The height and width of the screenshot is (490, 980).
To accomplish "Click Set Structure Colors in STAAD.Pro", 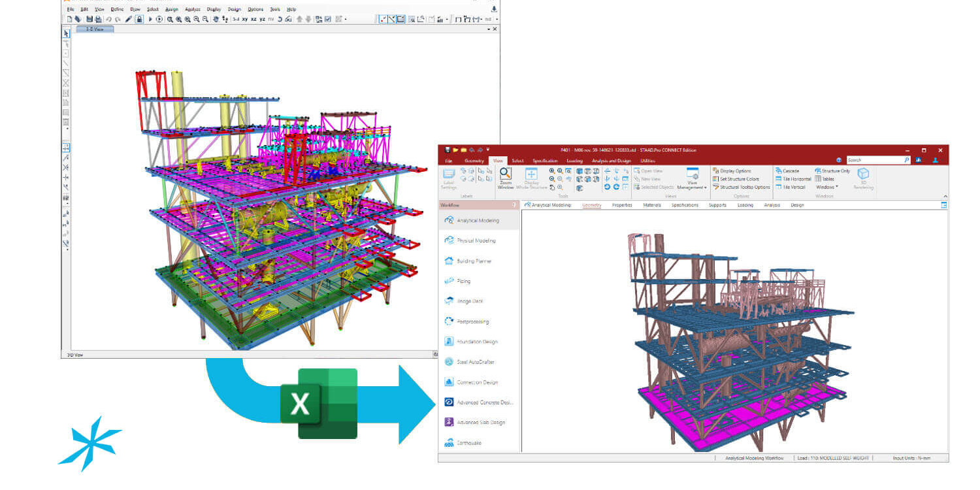I will click(736, 179).
